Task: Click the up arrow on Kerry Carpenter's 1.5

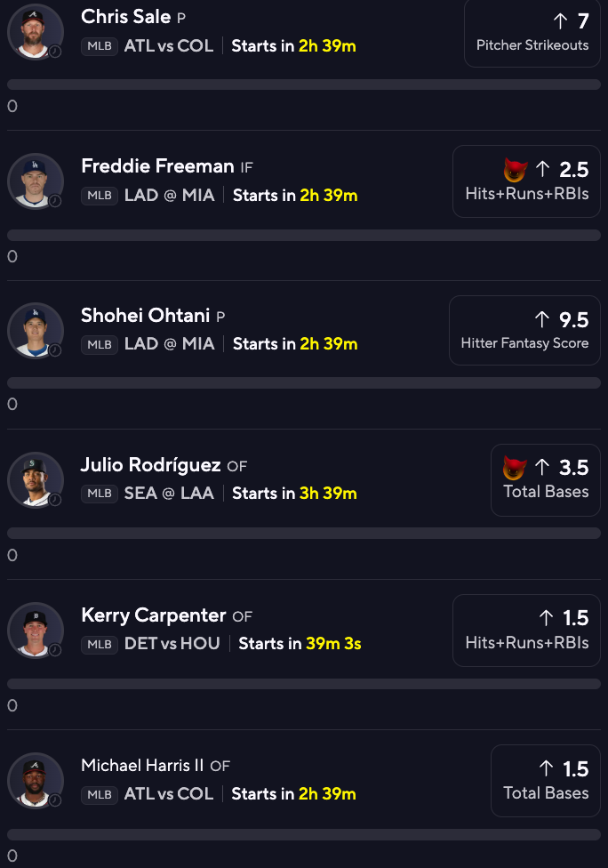Action: coord(547,618)
